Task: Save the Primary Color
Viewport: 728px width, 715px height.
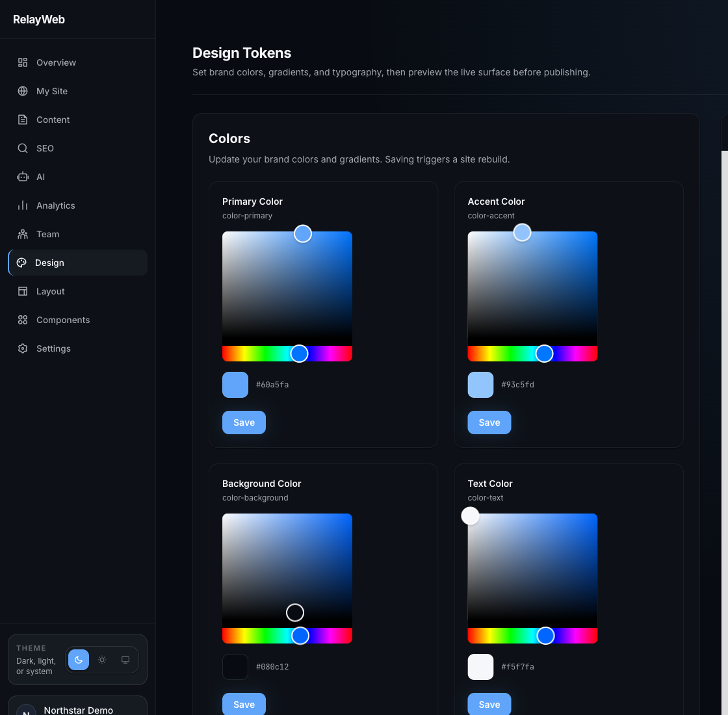Action: [244, 422]
